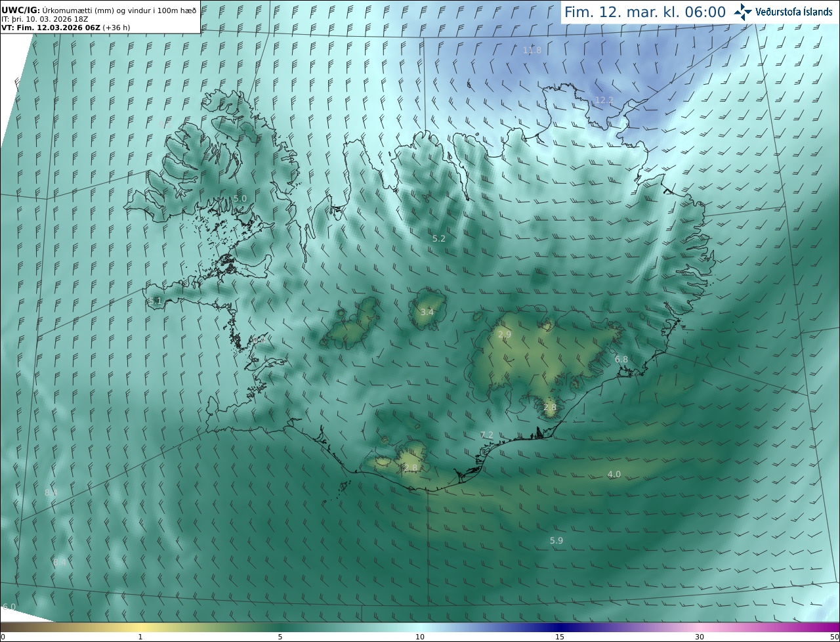
Task: Click the 15 tick on the color scale
Action: pyautogui.click(x=560, y=637)
